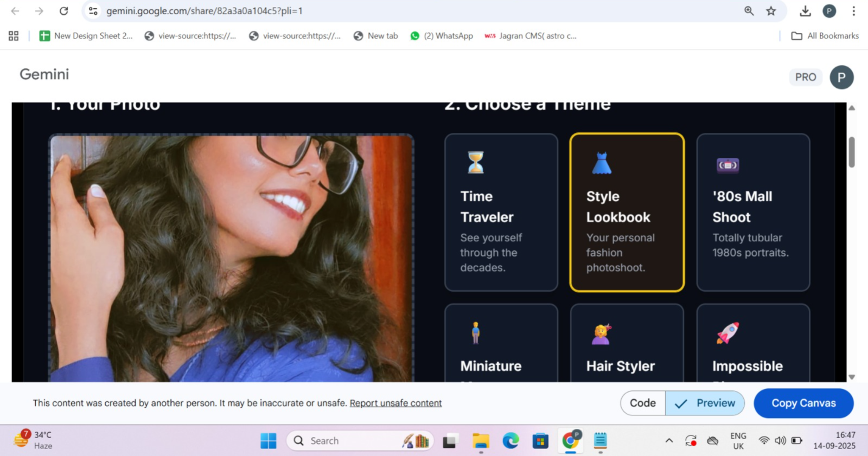Expand the hidden system tray icons chevron

click(x=669, y=441)
